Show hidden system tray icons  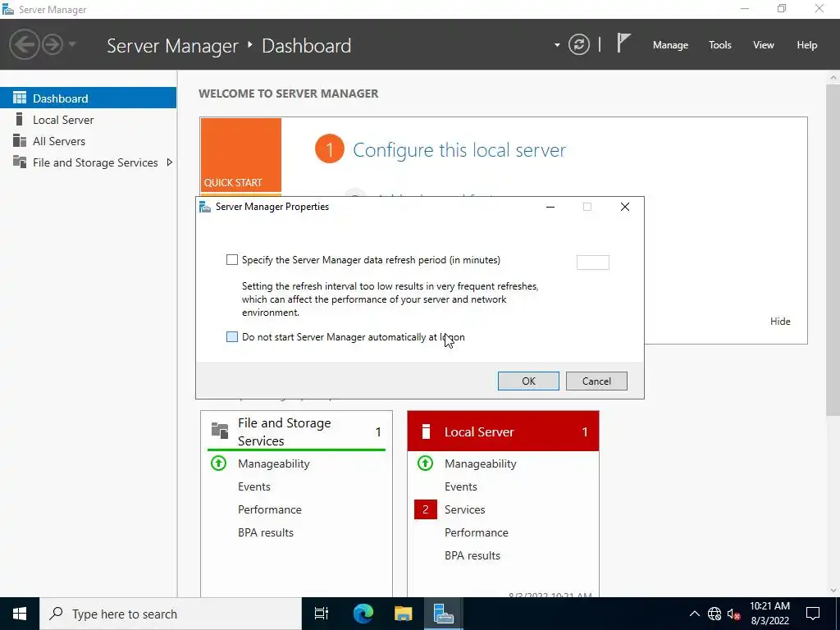tap(694, 614)
